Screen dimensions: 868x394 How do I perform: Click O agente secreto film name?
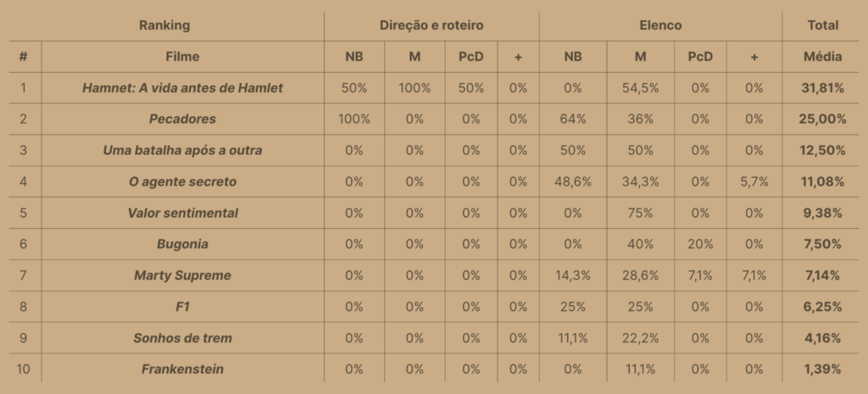click(x=182, y=181)
